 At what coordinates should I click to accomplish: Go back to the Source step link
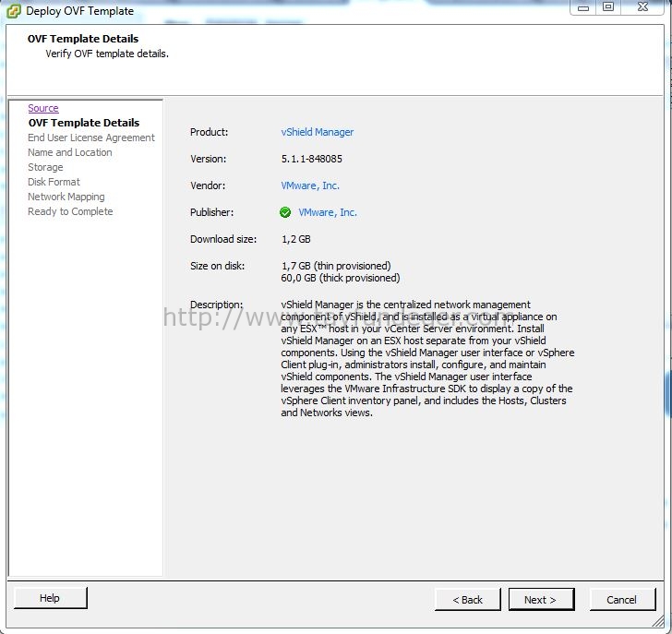(43, 108)
